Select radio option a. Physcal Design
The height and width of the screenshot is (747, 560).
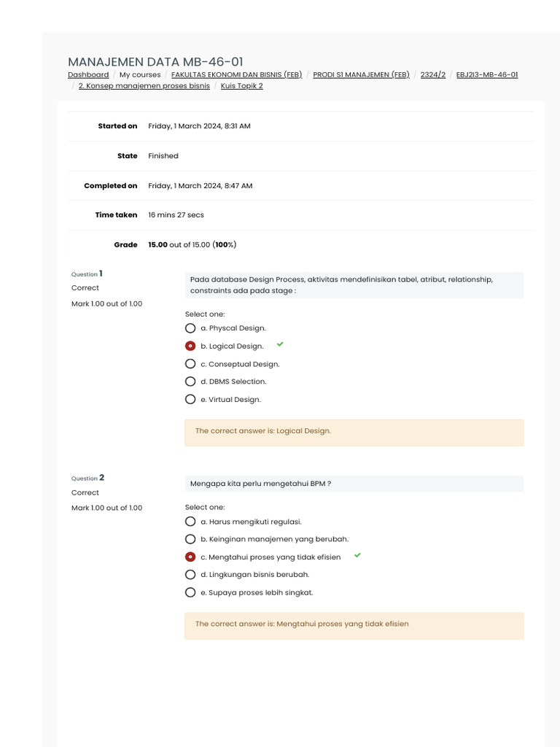point(190,328)
